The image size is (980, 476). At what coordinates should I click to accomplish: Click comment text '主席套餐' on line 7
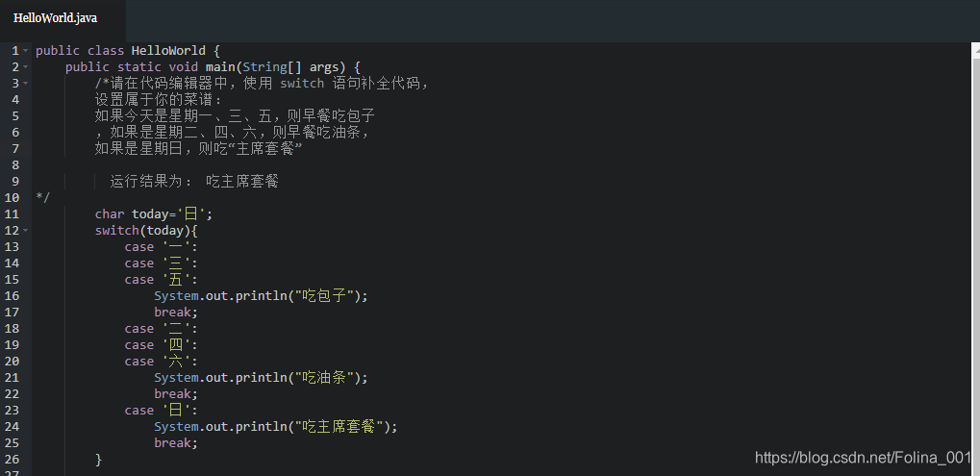point(265,149)
